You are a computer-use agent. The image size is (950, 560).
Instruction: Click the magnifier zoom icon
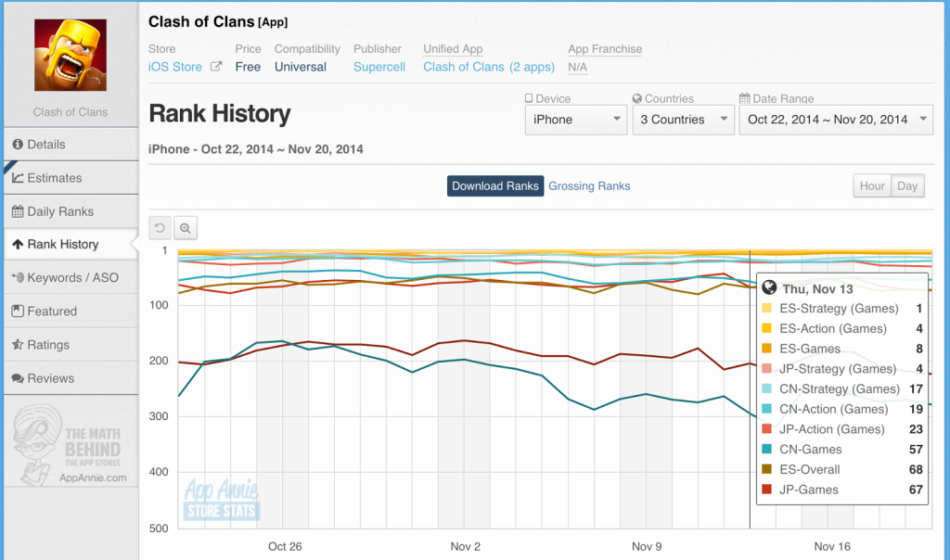click(x=186, y=228)
